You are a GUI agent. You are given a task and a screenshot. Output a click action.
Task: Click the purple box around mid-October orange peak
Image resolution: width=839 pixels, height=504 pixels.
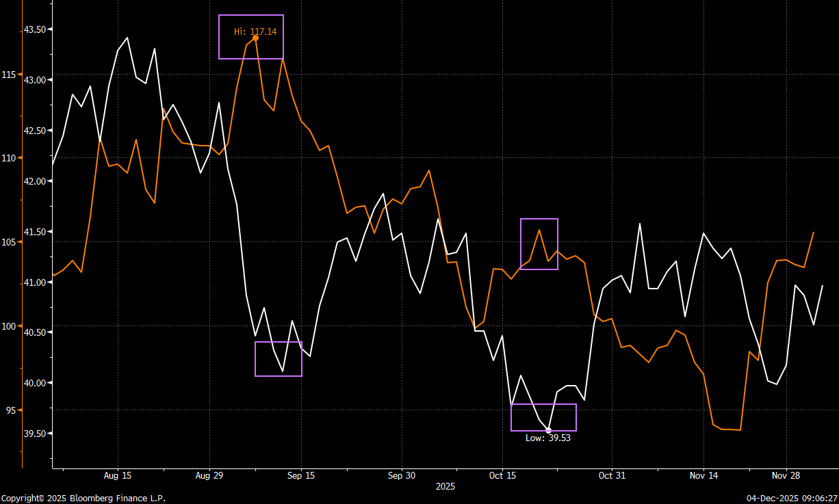539,244
